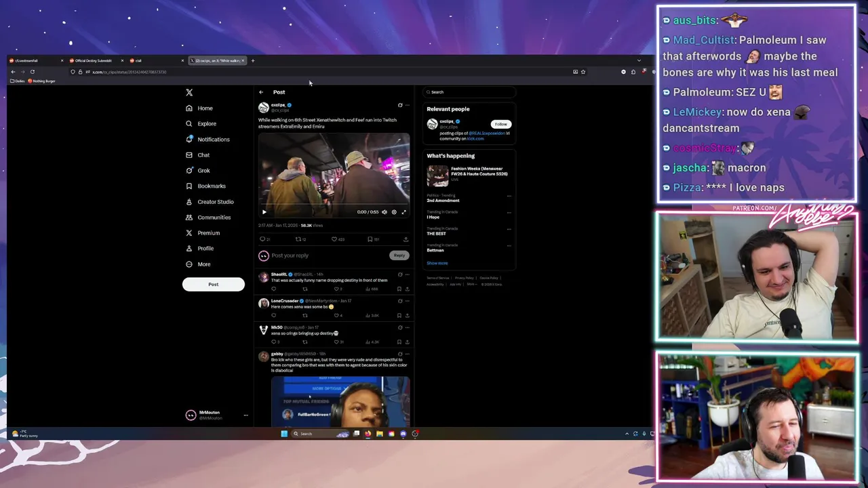
Task: Open the Fashion Weeks live event
Action: (468, 174)
